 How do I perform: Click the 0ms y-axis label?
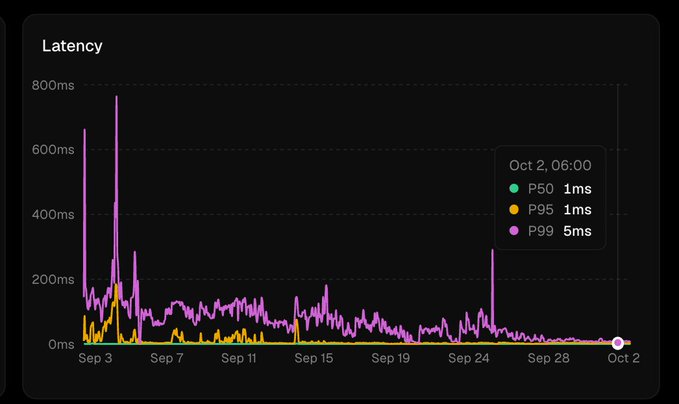[x=61, y=344]
